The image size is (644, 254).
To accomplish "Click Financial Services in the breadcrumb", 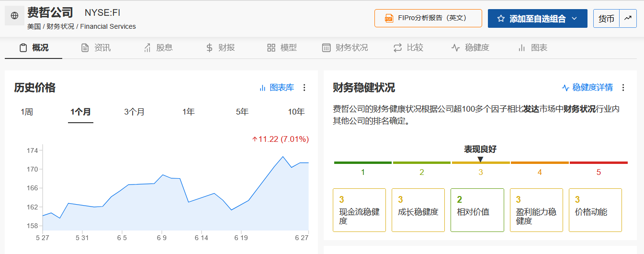I will pyautogui.click(x=108, y=27).
